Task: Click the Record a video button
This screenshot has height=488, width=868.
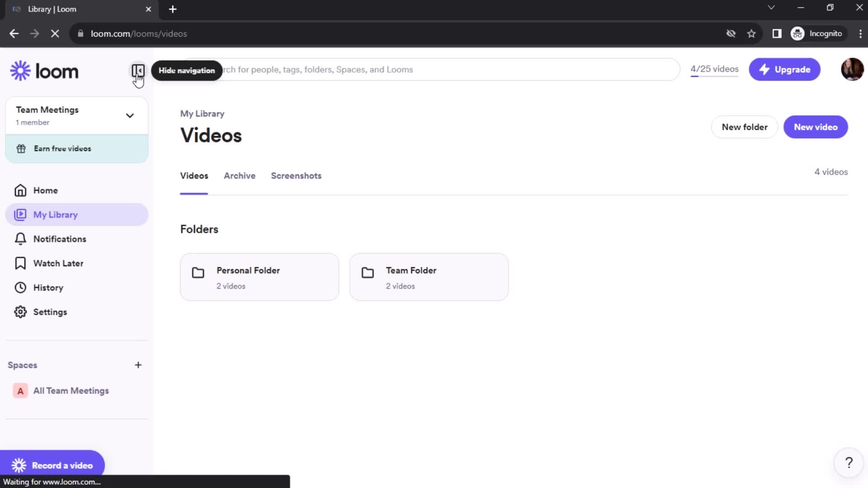Action: [x=53, y=465]
